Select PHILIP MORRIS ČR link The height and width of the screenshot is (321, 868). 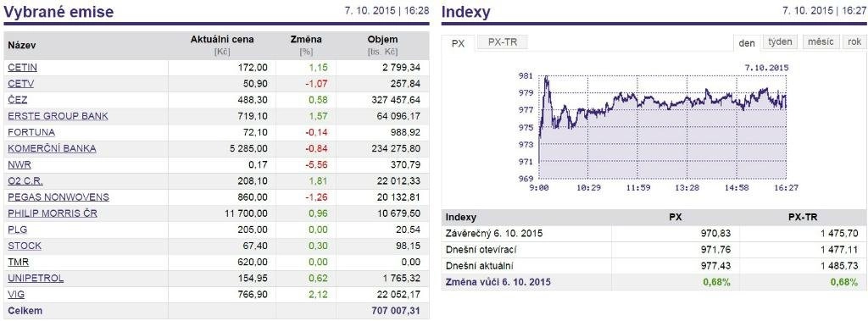53,213
